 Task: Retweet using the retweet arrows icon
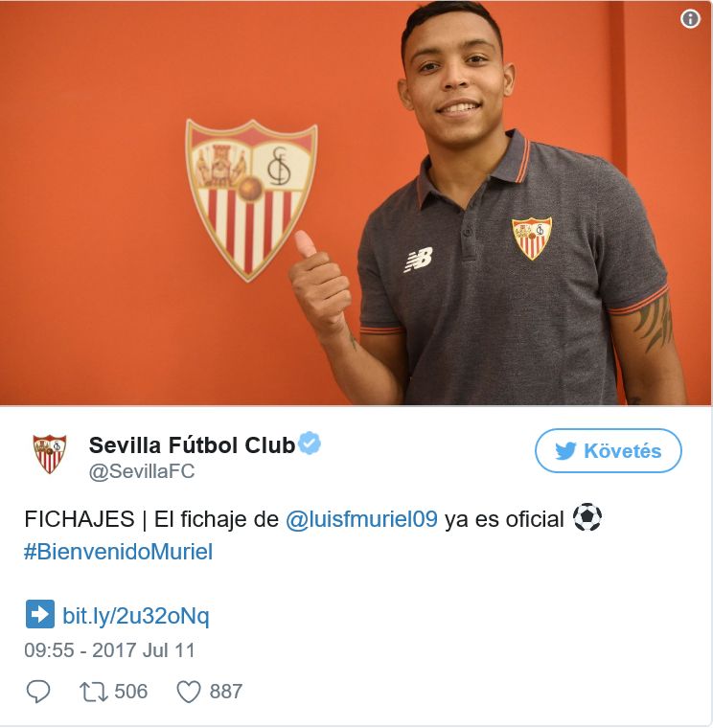94,692
